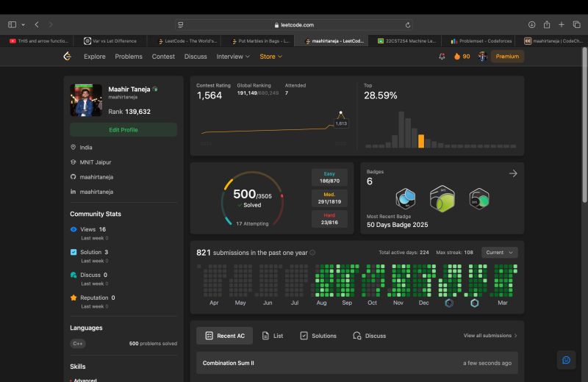588x382 pixels.
Task: Show the tab overview icon
Action: click(x=577, y=24)
